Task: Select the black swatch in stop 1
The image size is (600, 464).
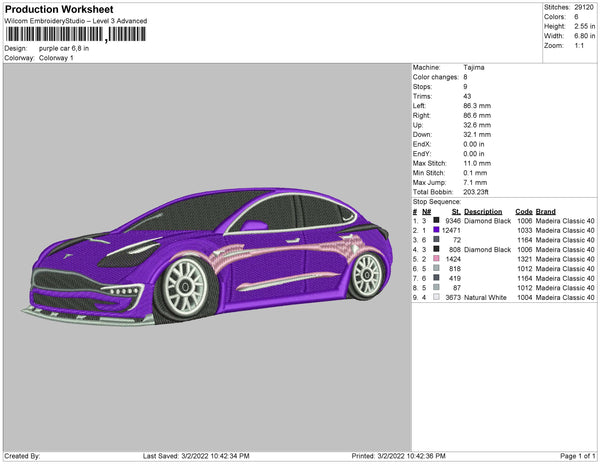Action: [437, 221]
